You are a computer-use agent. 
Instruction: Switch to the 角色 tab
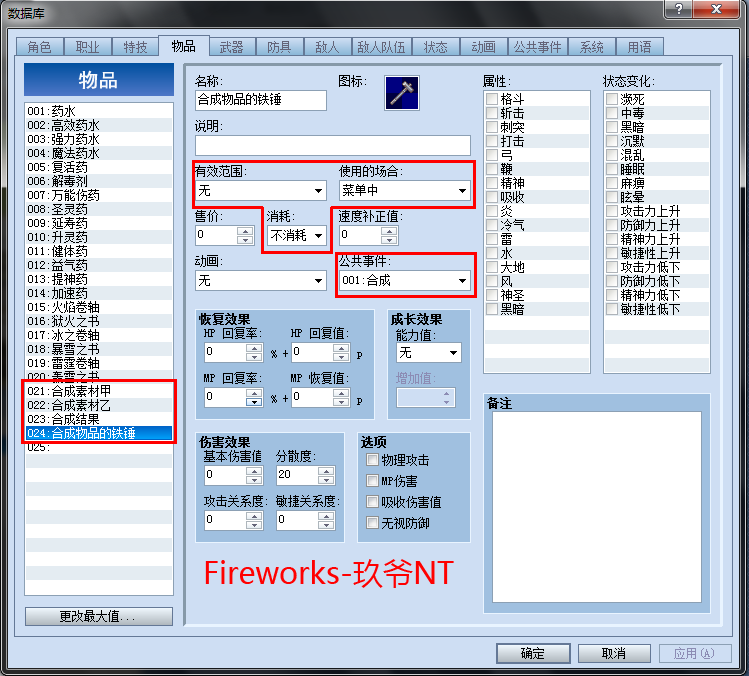pyautogui.click(x=39, y=47)
